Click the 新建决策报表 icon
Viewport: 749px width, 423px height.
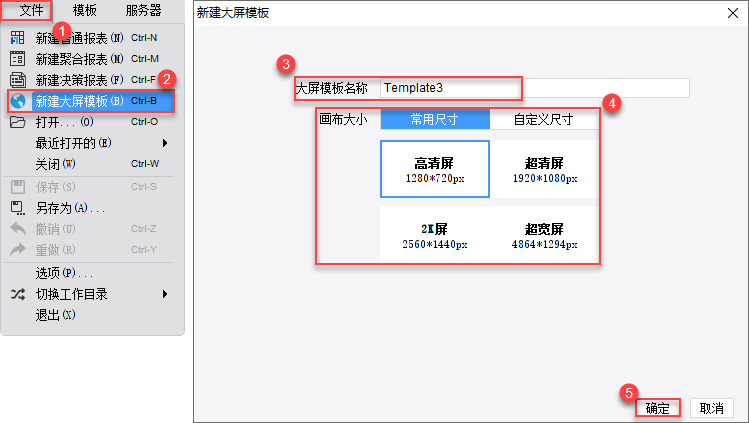click(x=18, y=79)
